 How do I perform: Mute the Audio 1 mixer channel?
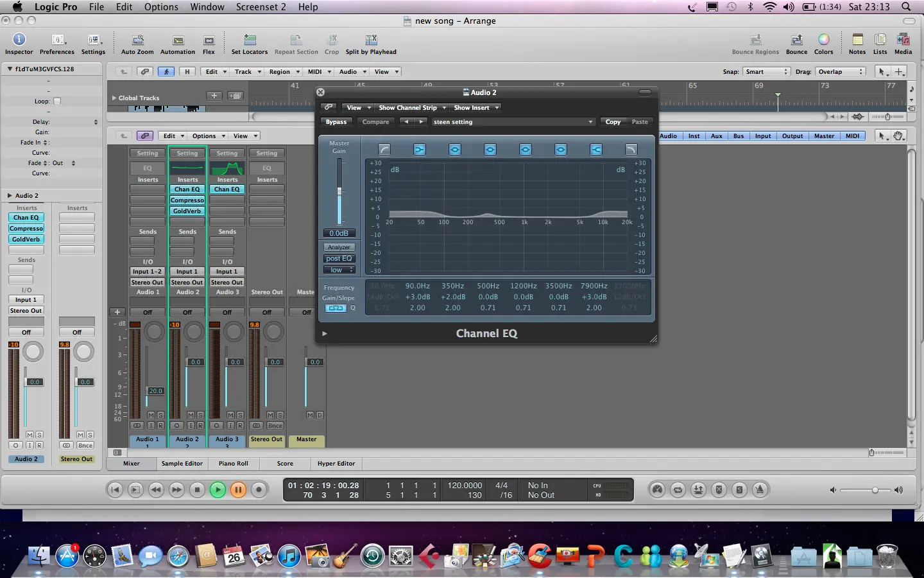151,416
